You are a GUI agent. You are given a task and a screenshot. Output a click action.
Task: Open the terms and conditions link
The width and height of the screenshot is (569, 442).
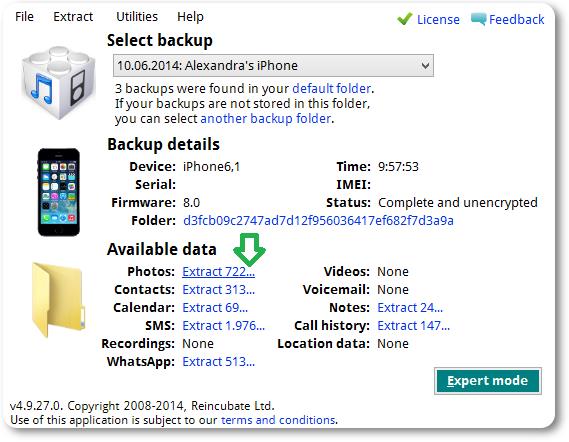pyautogui.click(x=278, y=420)
